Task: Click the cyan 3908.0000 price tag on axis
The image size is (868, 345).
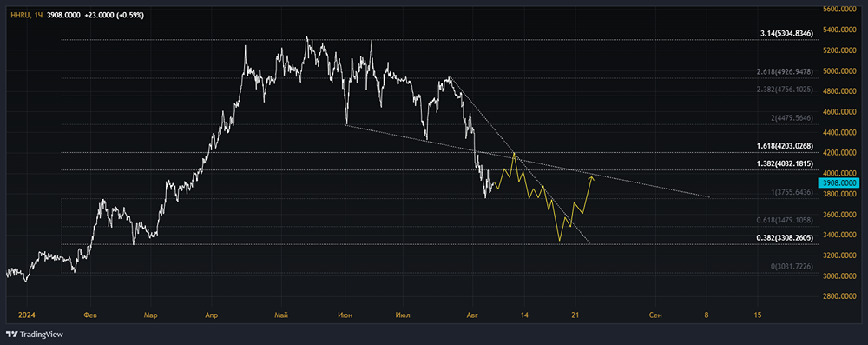Action: tap(838, 182)
